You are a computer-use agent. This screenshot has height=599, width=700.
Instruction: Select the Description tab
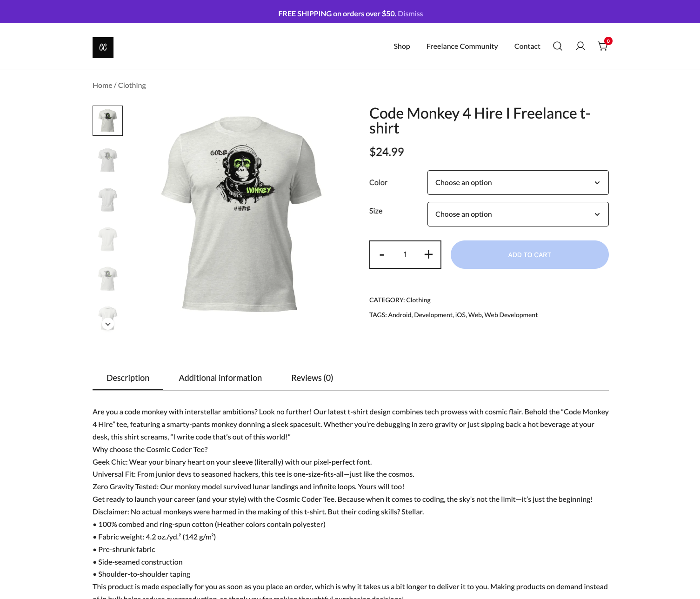[128, 378]
